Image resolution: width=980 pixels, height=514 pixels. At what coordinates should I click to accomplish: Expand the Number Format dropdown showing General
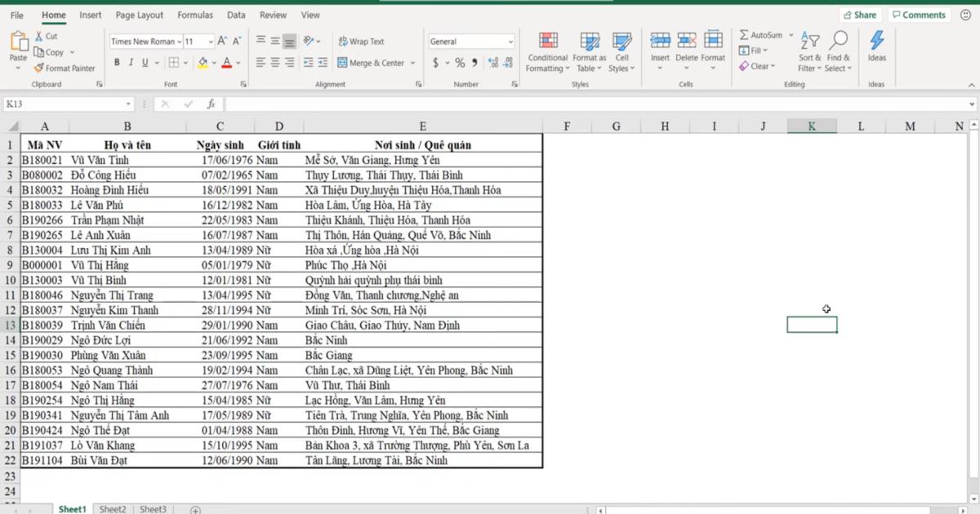511,42
